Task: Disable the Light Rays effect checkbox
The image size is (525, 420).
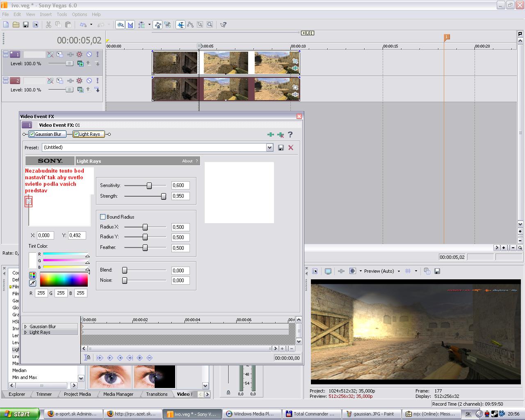Action: point(76,134)
